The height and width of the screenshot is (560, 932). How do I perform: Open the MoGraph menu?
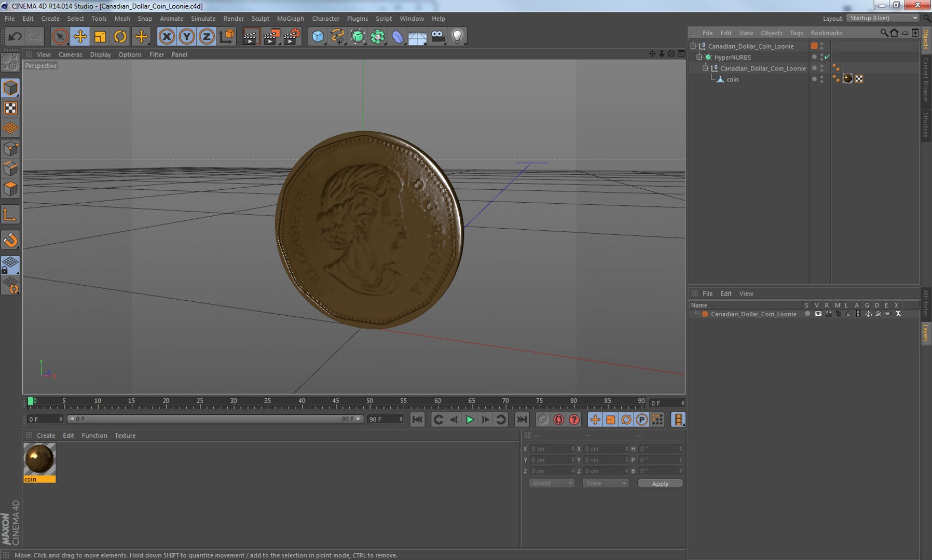[290, 19]
